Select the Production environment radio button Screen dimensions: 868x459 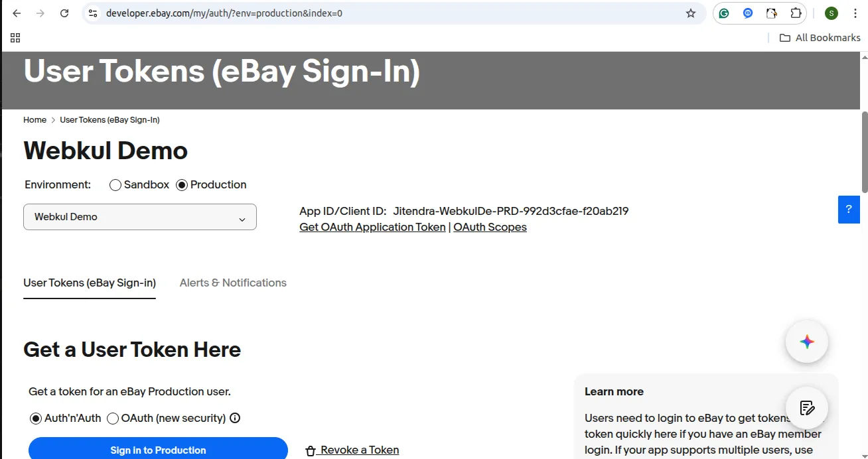pos(182,185)
